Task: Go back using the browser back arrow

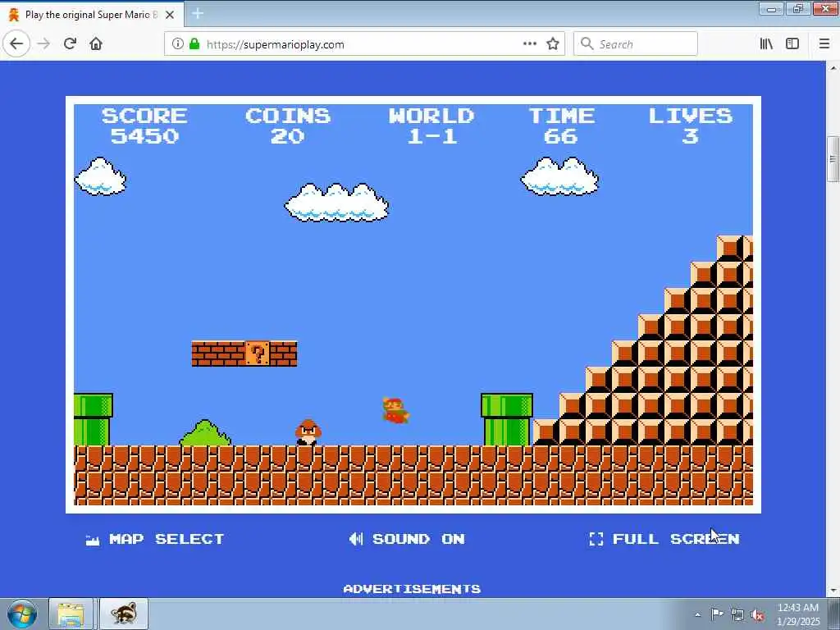Action: point(16,43)
